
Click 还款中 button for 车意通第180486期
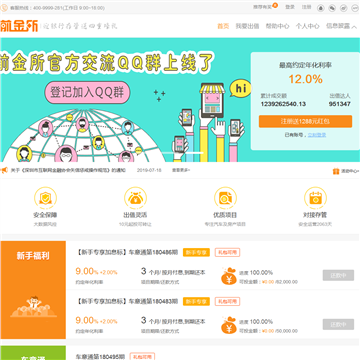click(338, 275)
